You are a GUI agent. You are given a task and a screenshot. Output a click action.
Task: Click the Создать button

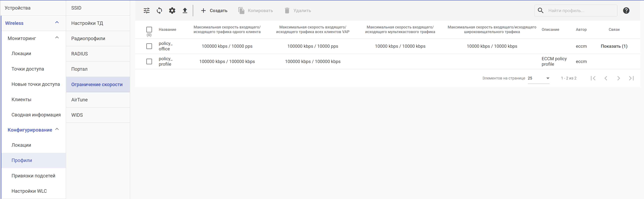click(x=214, y=10)
